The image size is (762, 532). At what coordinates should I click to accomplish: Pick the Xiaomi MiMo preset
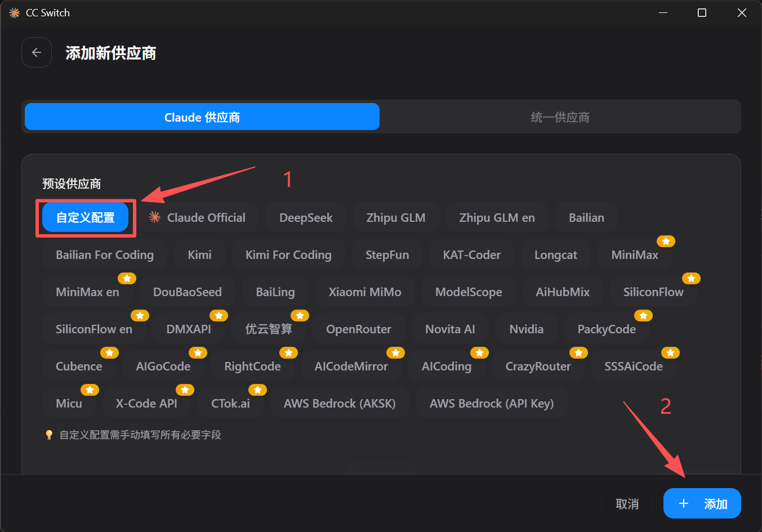pos(365,292)
